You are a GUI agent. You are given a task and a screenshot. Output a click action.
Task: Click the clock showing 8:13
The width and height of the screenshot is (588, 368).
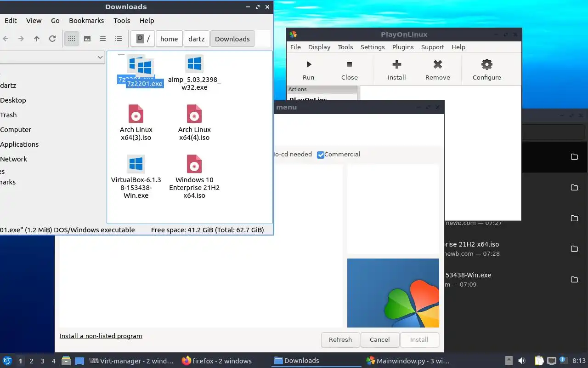pyautogui.click(x=579, y=361)
